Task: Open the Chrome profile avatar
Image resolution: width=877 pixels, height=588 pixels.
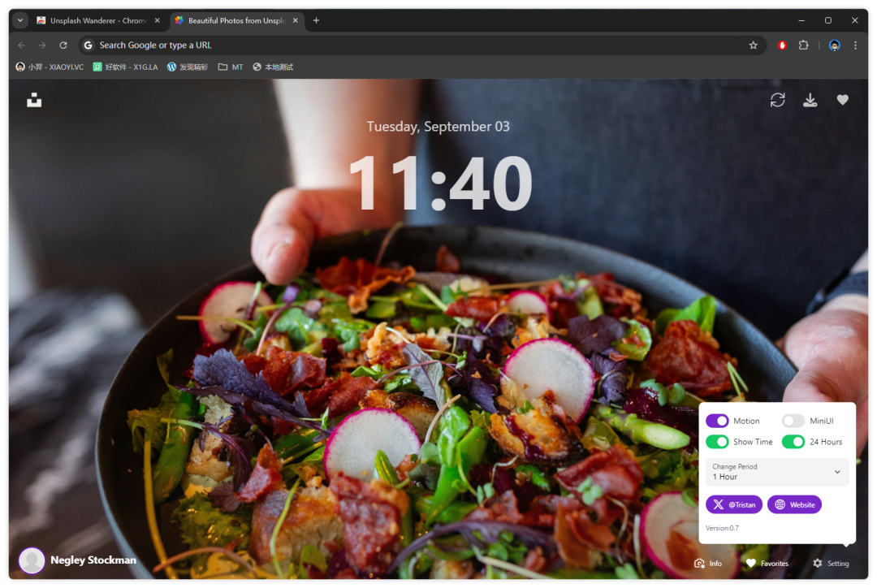Action: pyautogui.click(x=835, y=45)
